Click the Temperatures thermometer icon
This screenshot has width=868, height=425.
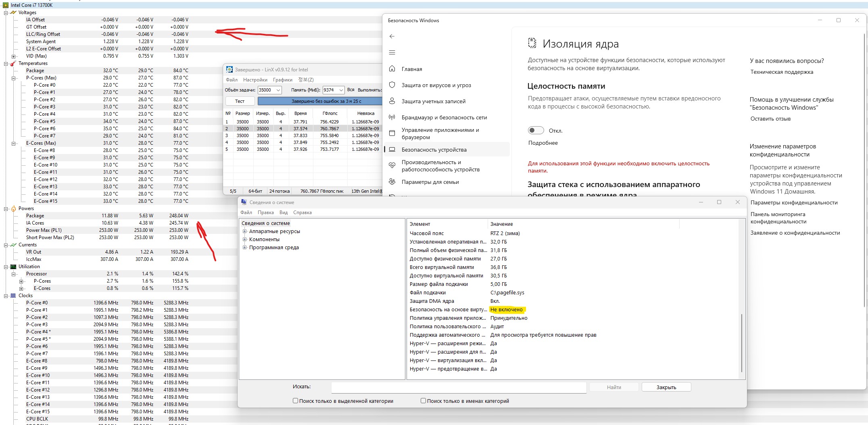pos(13,63)
